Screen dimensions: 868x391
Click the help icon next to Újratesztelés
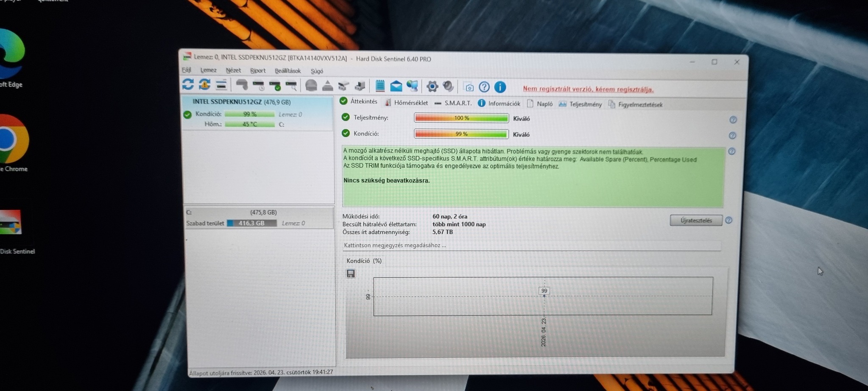pos(728,221)
